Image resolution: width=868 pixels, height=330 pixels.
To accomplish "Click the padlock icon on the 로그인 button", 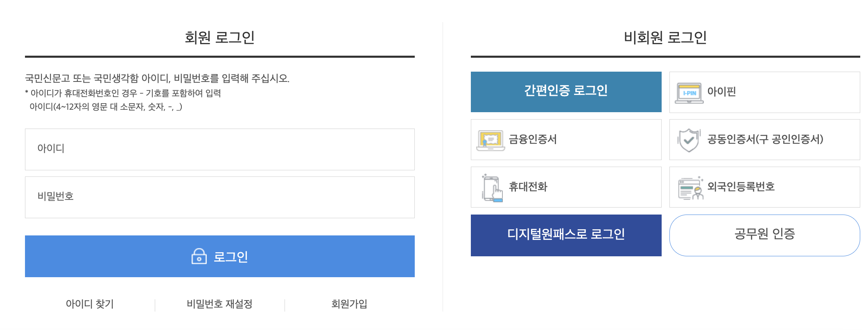I will (x=199, y=256).
